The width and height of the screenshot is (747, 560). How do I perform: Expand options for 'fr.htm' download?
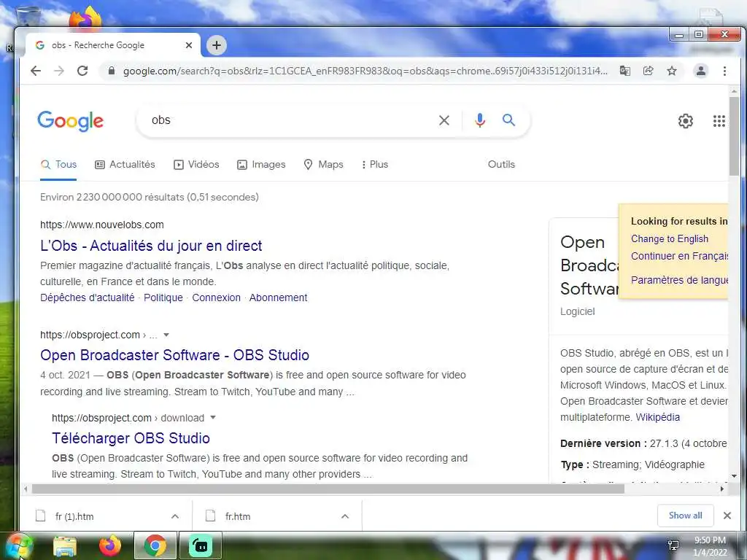pyautogui.click(x=345, y=516)
